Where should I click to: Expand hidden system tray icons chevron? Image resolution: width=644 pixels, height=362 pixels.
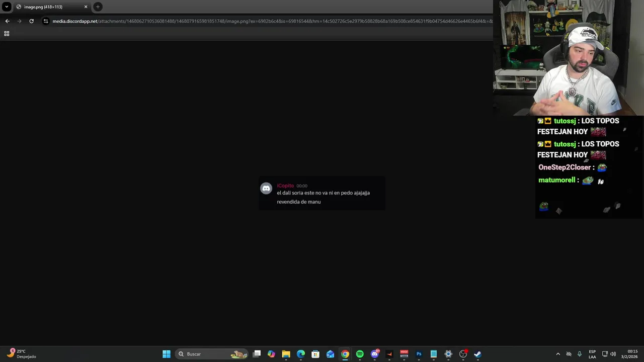(x=557, y=354)
